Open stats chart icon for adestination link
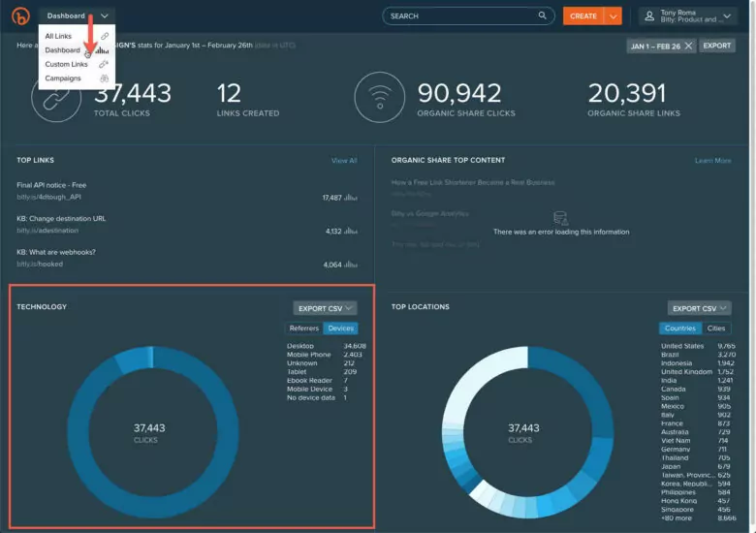 [x=351, y=232]
